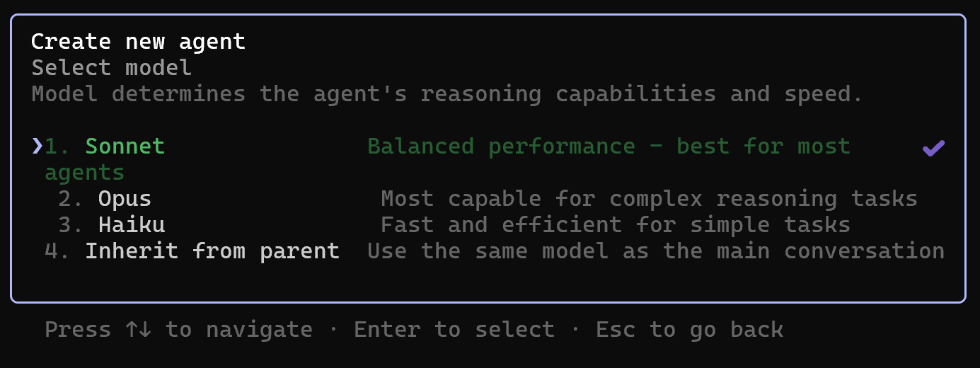Click the wrapped "agents" text under Sonnet
The height and width of the screenshot is (368, 980).
tap(84, 173)
